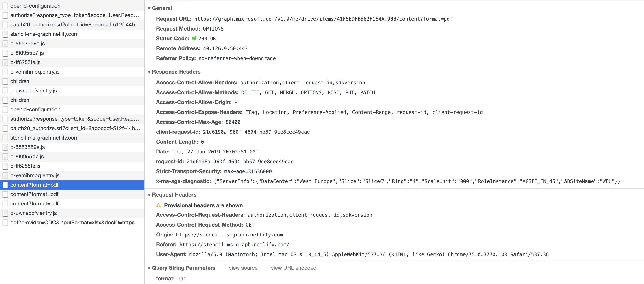The image size is (644, 284).
Task: Select the authorize?response_type=token request
Action: click(x=74, y=15)
